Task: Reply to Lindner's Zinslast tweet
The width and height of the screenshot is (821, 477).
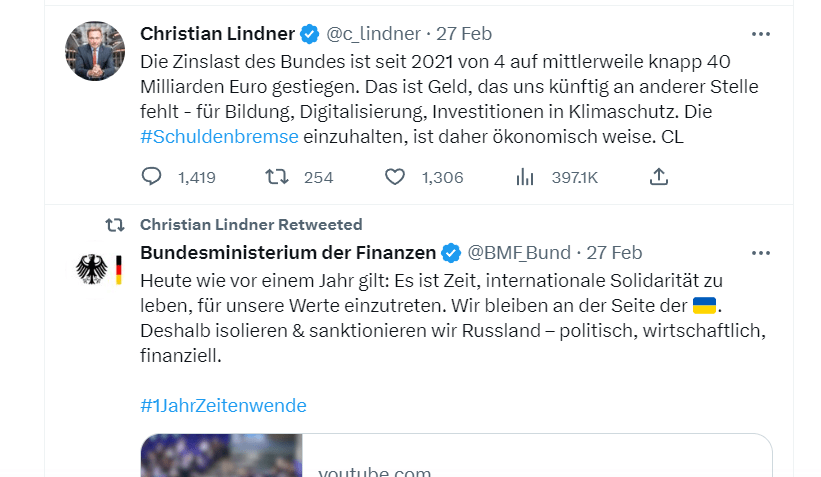Action: 152,177
